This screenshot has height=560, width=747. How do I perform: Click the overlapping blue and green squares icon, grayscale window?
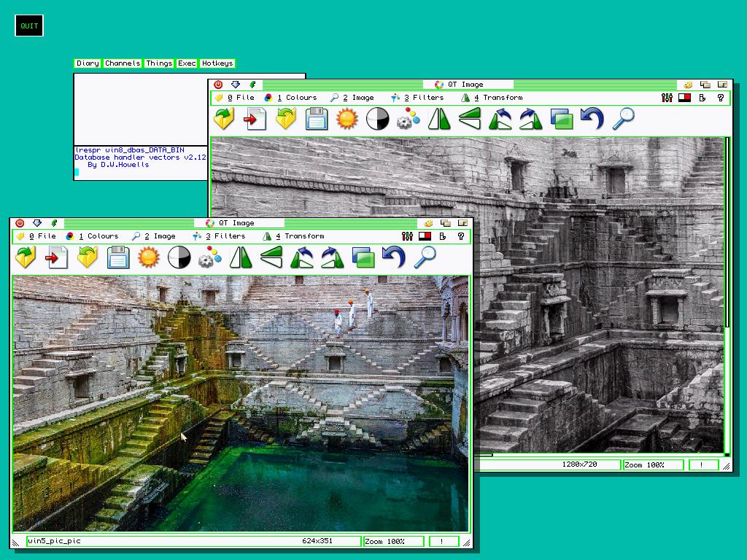tap(562, 119)
